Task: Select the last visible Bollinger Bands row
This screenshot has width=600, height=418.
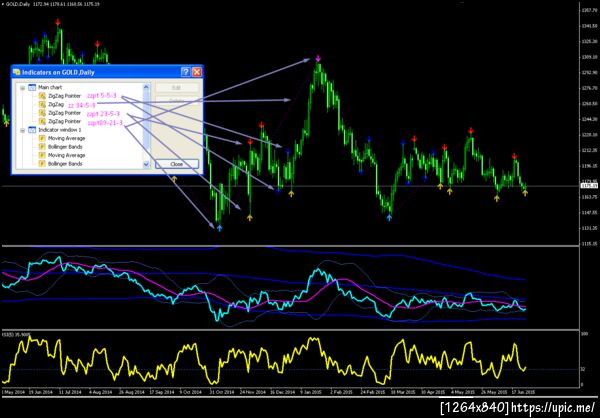Action: click(x=65, y=164)
